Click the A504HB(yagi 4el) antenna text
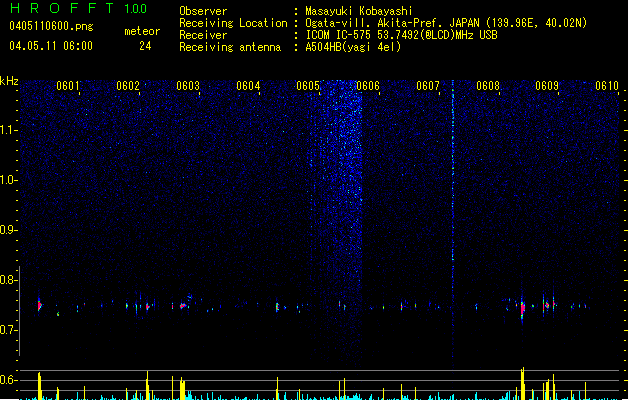629x400 pixels. pos(353,47)
